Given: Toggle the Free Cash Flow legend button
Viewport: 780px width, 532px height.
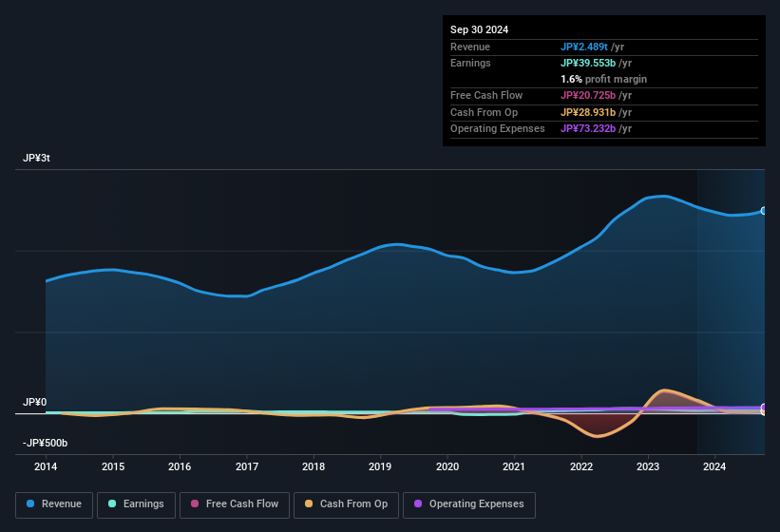Looking at the screenshot, I should coord(235,504).
